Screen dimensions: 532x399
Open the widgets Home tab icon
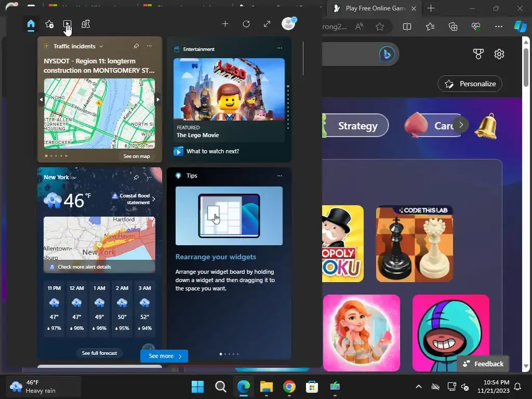pyautogui.click(x=31, y=24)
